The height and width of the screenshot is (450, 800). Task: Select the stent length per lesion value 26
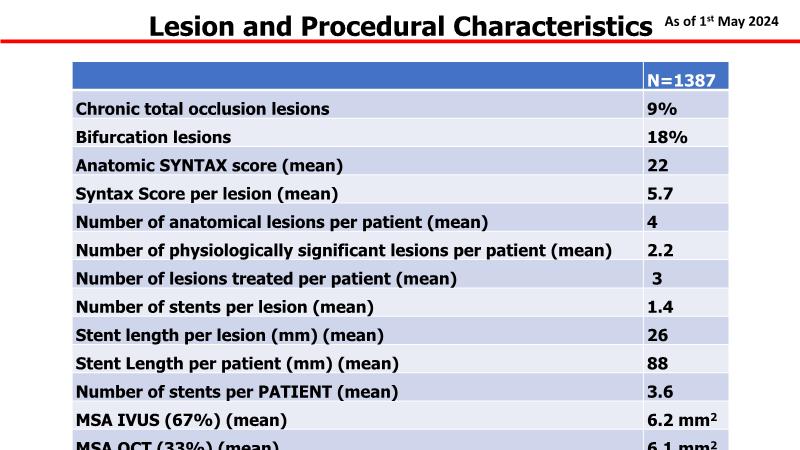click(x=658, y=335)
